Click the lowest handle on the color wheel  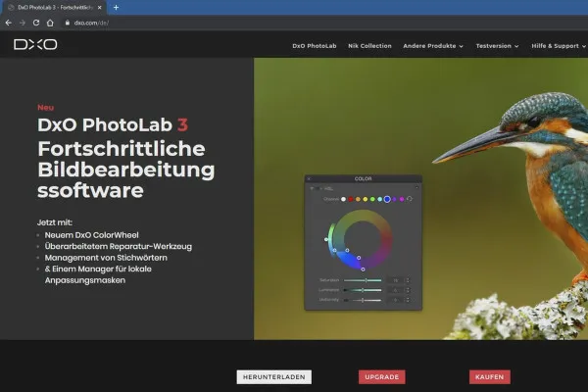coord(363,269)
